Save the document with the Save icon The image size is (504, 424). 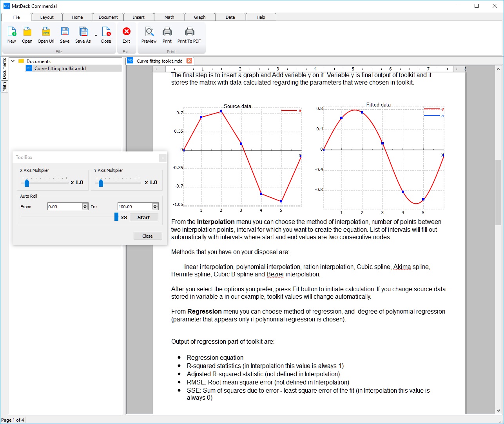tap(65, 35)
